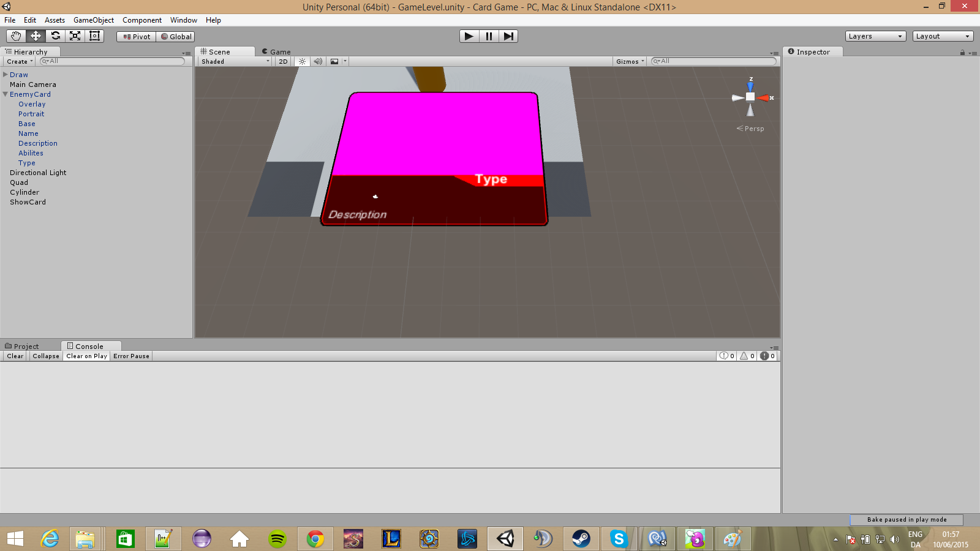Select Quad in Hierarchy
This screenshot has width=980, height=551.
click(19, 182)
